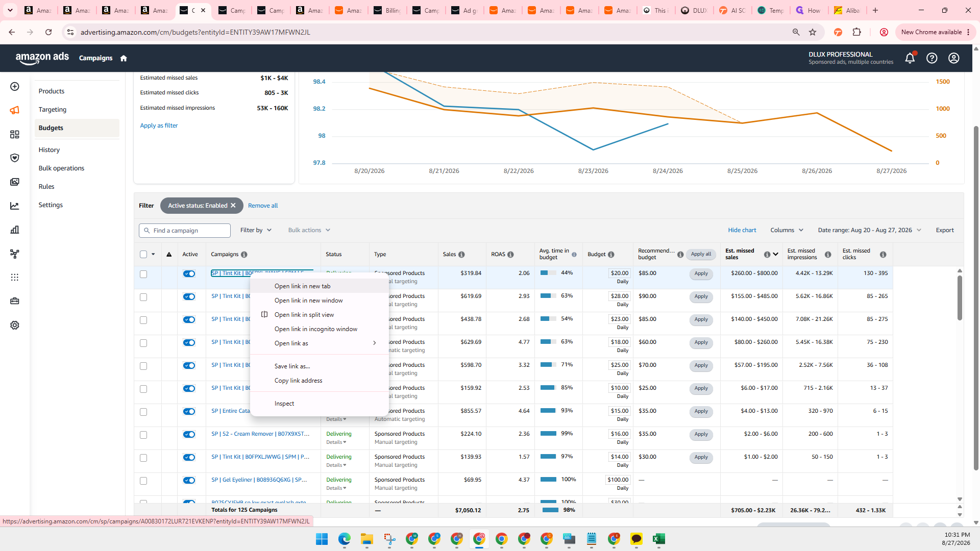This screenshot has height=551, width=980.
Task: Open the Bulk actions dropdown
Action: pyautogui.click(x=309, y=230)
